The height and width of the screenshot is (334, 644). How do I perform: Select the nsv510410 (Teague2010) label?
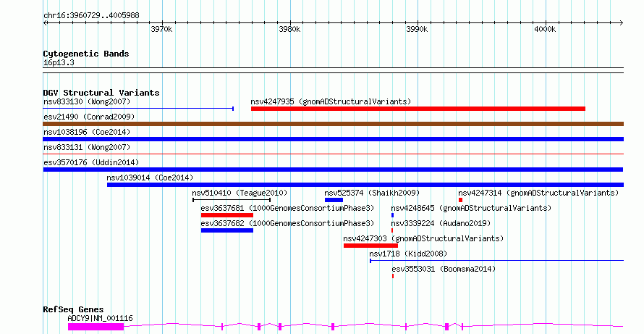(x=240, y=193)
